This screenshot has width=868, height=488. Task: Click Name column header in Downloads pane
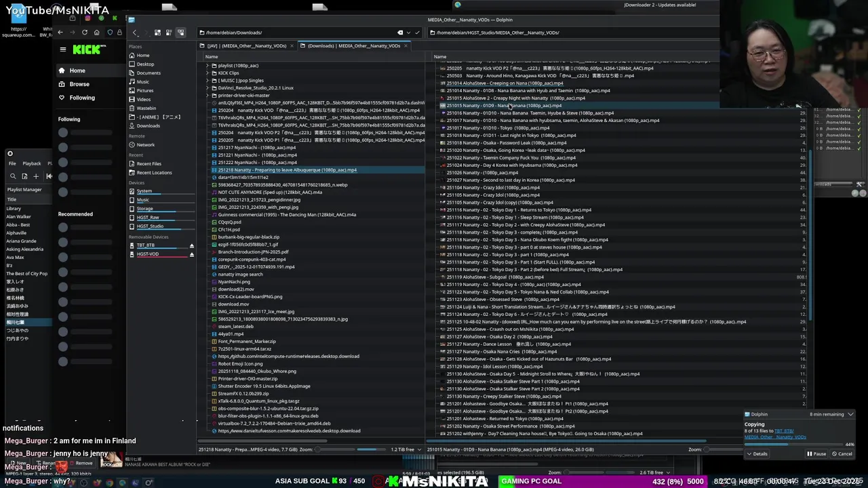[212, 57]
